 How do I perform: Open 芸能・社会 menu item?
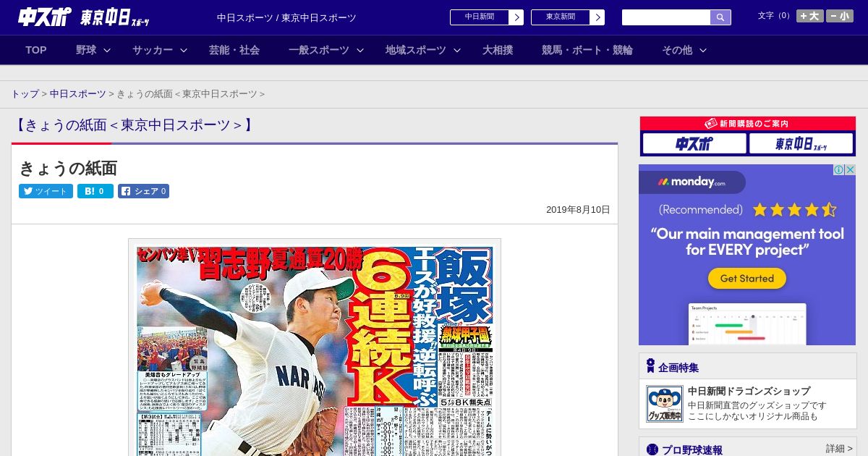[x=234, y=50]
